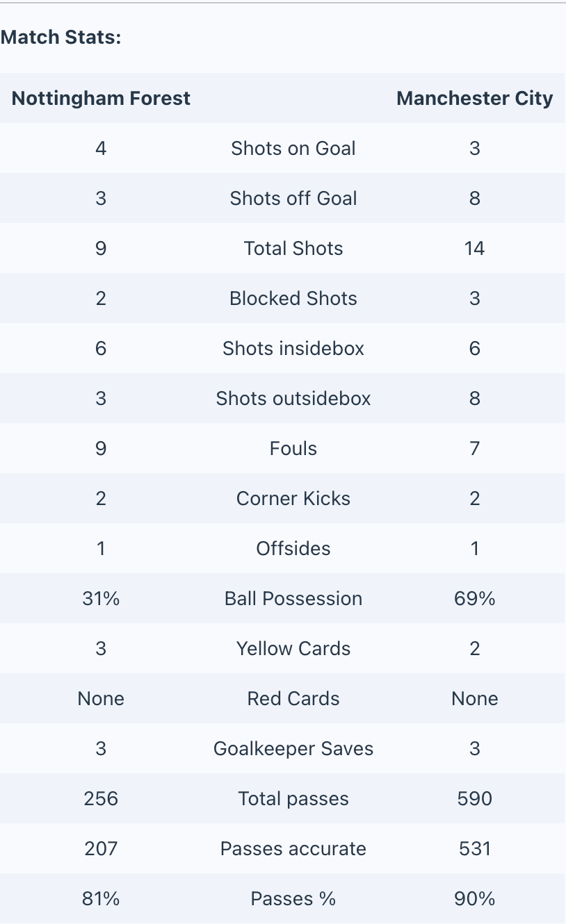The width and height of the screenshot is (566, 924).
Task: Click Manchester City's 69% possession value
Action: [x=474, y=598]
